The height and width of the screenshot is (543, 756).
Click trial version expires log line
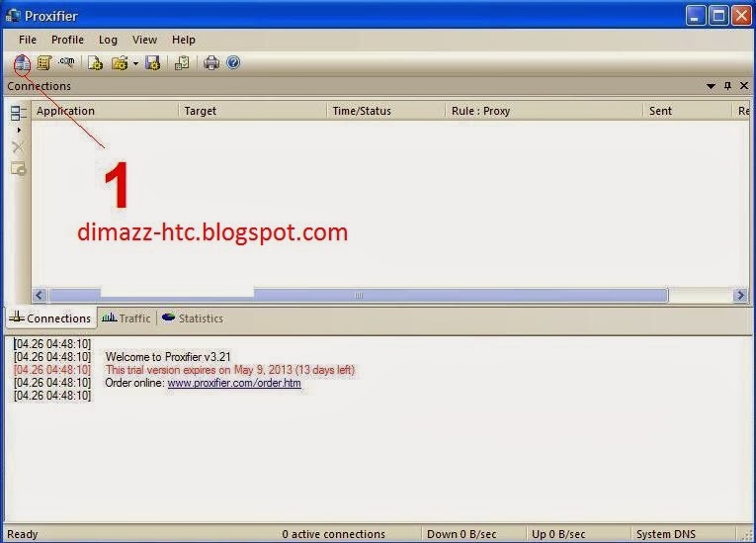230,370
